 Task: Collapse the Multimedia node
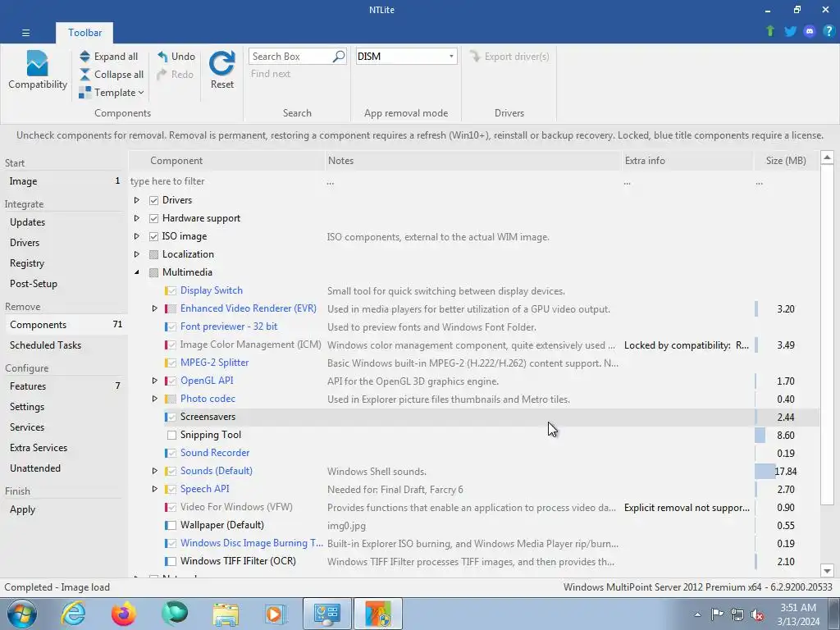[x=137, y=272]
